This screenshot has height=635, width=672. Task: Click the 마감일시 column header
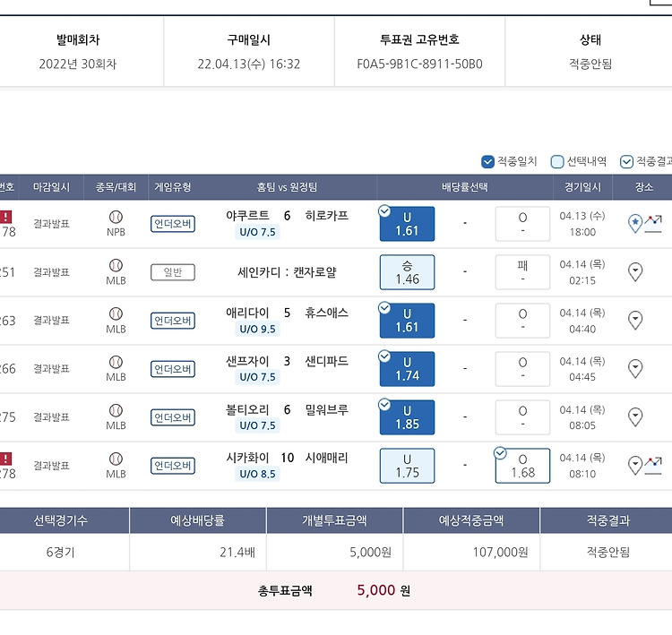51,187
